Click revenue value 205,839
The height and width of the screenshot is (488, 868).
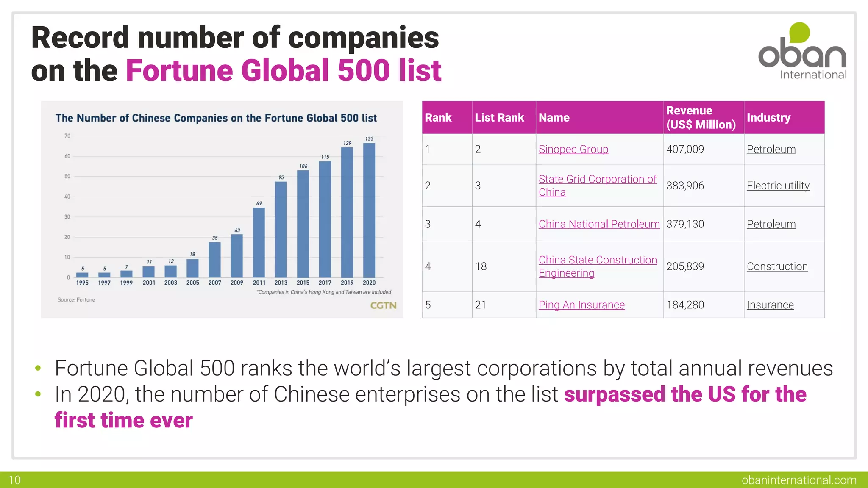[685, 266]
